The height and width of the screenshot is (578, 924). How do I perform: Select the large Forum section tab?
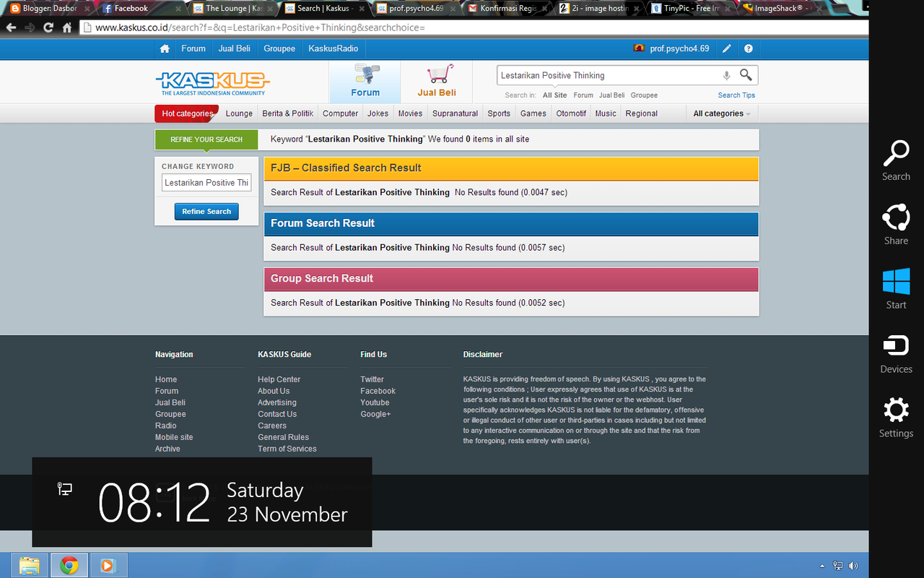coord(365,82)
